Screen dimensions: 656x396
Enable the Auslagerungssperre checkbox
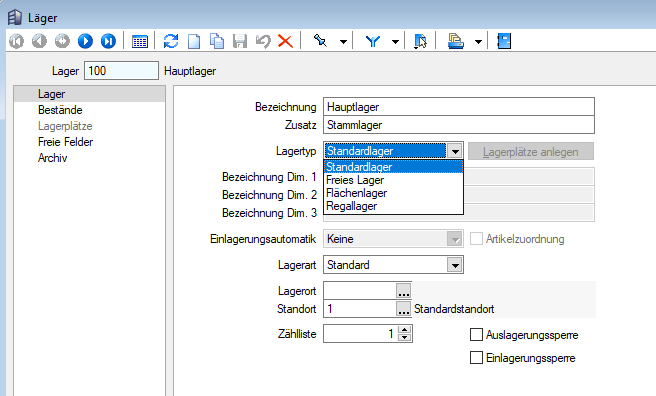pyautogui.click(x=477, y=335)
